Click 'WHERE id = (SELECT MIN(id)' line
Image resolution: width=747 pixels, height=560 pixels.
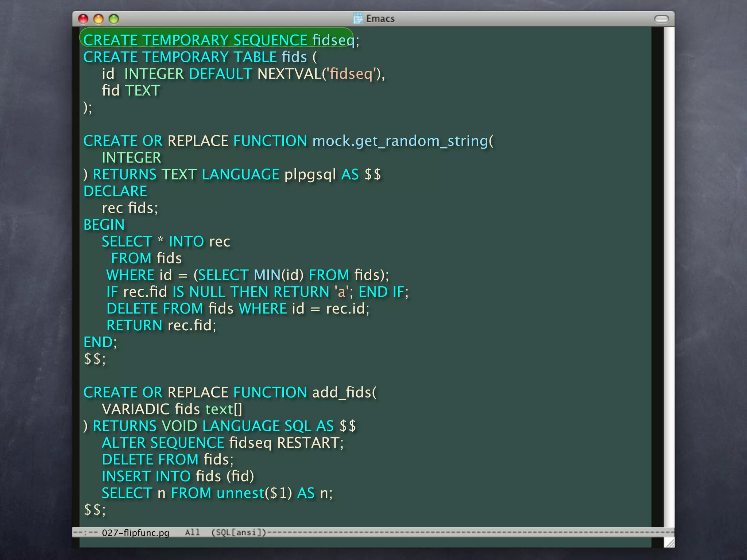(248, 275)
